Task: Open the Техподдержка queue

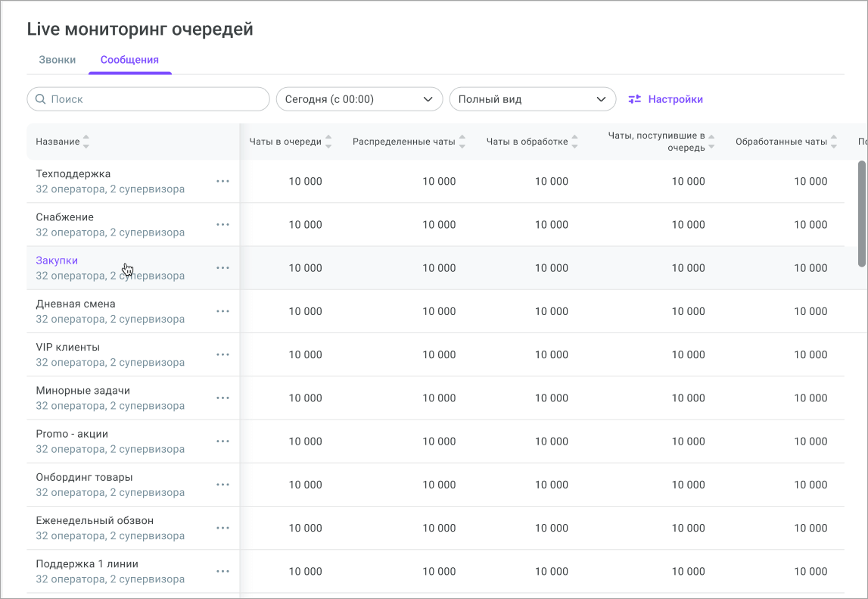Action: click(x=73, y=174)
